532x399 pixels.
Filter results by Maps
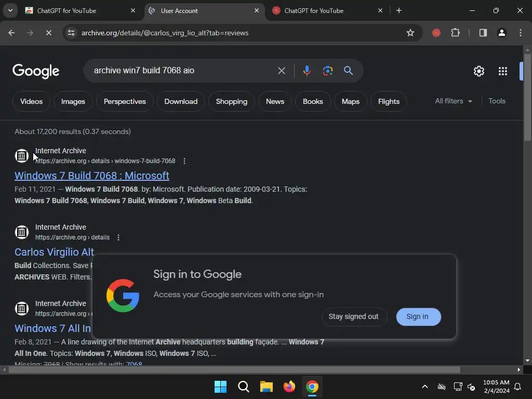(351, 101)
